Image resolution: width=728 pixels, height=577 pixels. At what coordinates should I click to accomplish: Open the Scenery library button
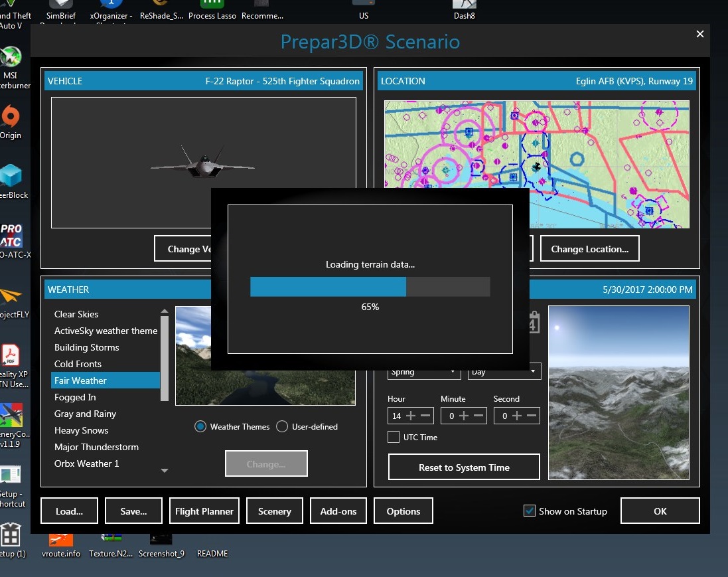pyautogui.click(x=274, y=511)
